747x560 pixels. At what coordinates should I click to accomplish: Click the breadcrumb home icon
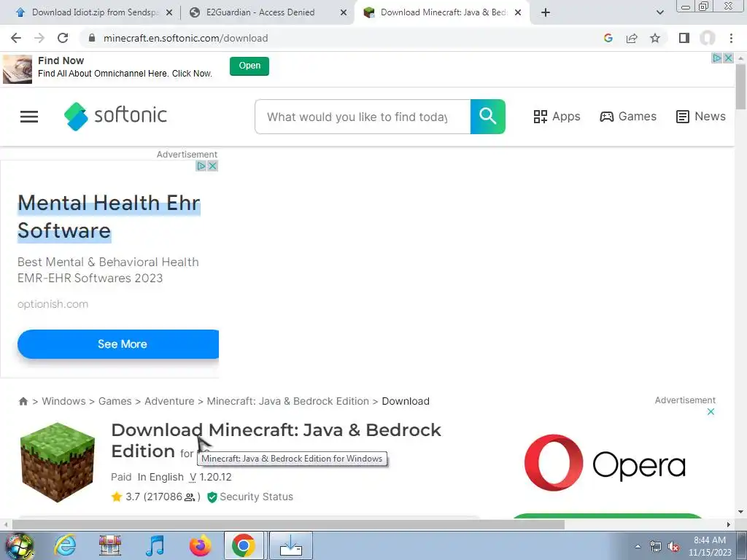tap(23, 402)
